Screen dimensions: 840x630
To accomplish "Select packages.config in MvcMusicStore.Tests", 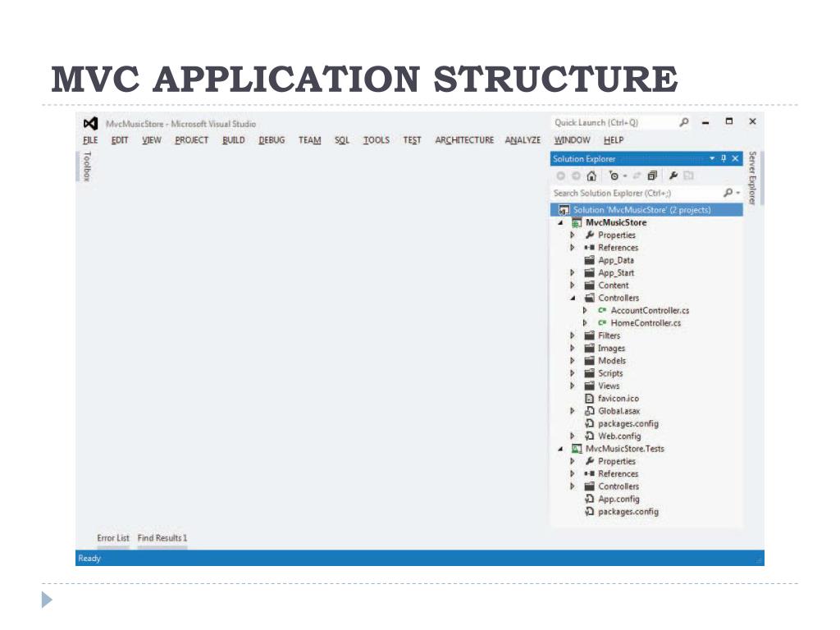I will [628, 512].
